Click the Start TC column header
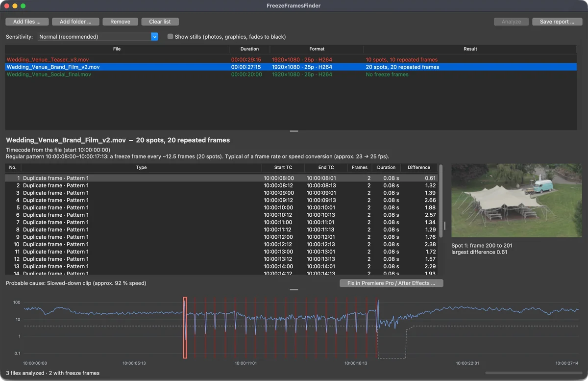 (283, 168)
